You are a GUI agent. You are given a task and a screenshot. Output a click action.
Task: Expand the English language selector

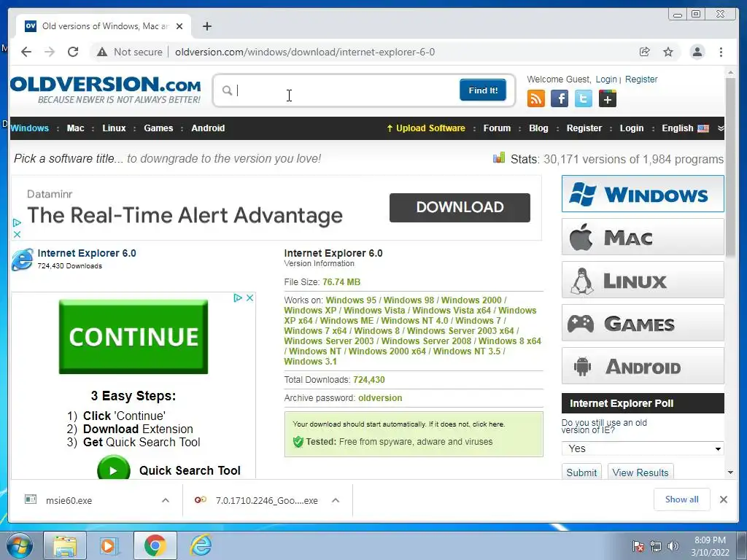click(685, 128)
